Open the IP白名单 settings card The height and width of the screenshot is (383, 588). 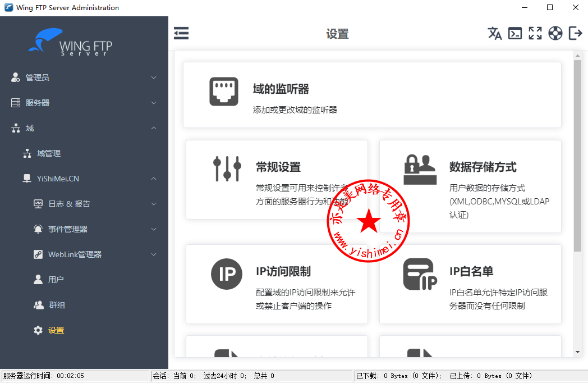coord(470,284)
